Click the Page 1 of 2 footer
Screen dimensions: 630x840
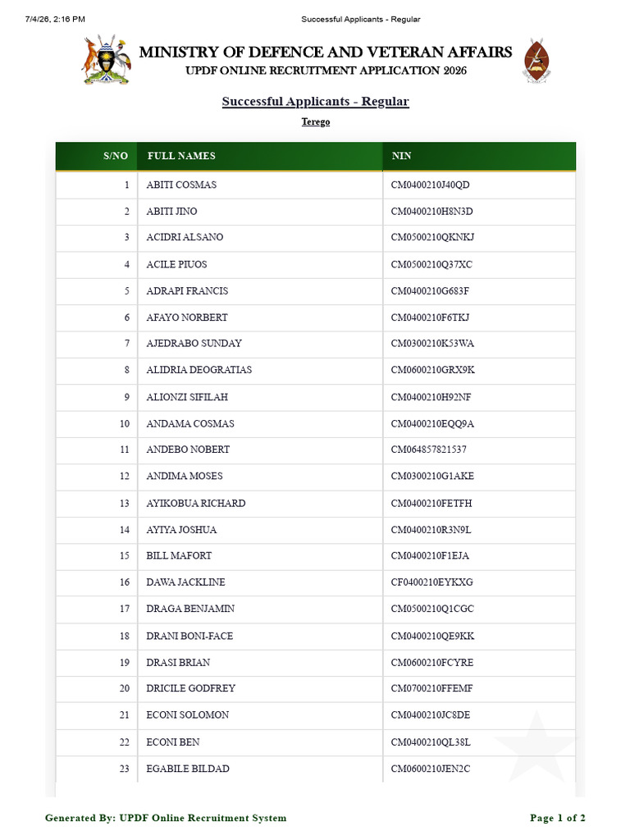coord(558,818)
